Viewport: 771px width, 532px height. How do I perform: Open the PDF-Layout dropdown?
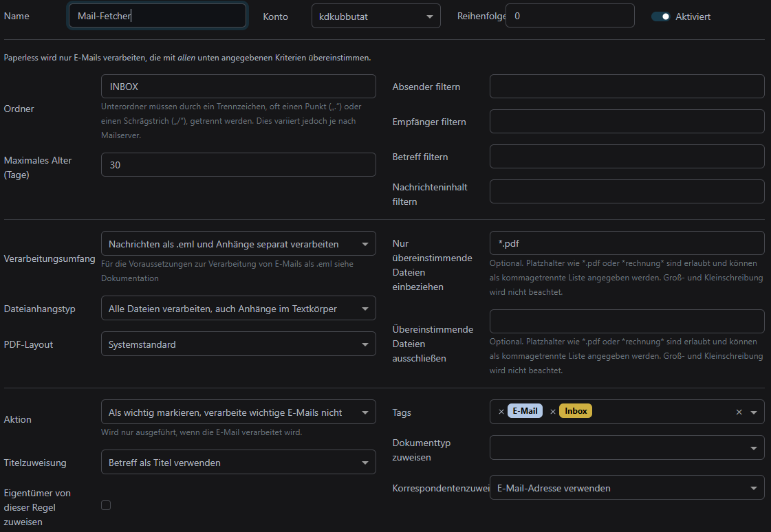pyautogui.click(x=238, y=344)
